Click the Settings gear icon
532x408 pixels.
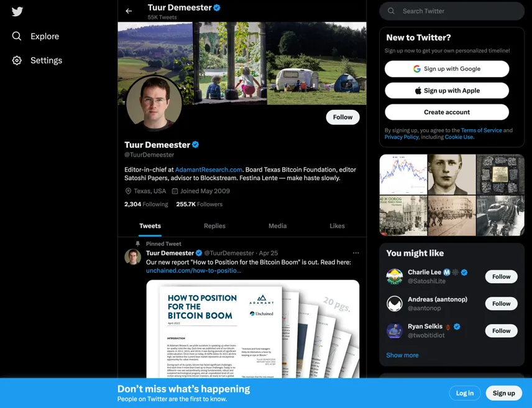(x=17, y=60)
